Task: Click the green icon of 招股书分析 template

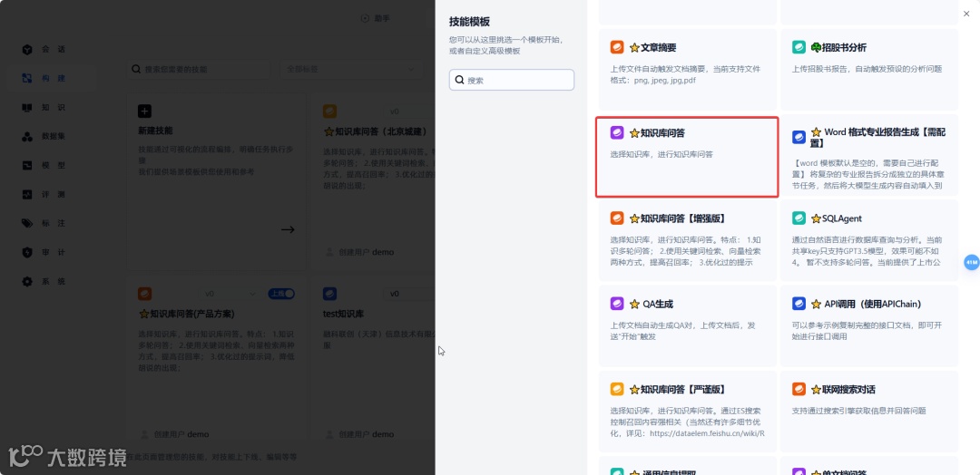Action: point(799,47)
